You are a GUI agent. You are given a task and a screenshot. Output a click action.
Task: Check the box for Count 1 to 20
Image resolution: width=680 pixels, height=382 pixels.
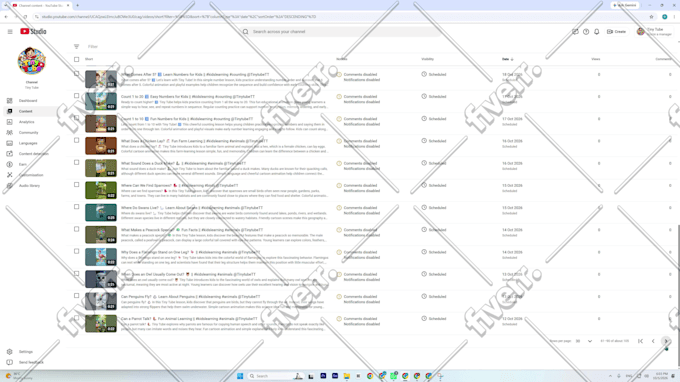click(77, 96)
